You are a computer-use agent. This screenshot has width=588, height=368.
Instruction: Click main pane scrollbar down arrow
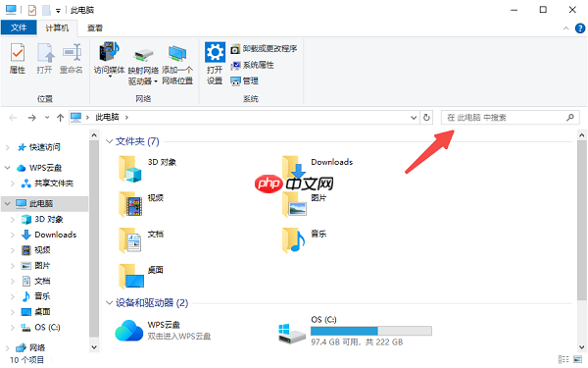[581, 347]
